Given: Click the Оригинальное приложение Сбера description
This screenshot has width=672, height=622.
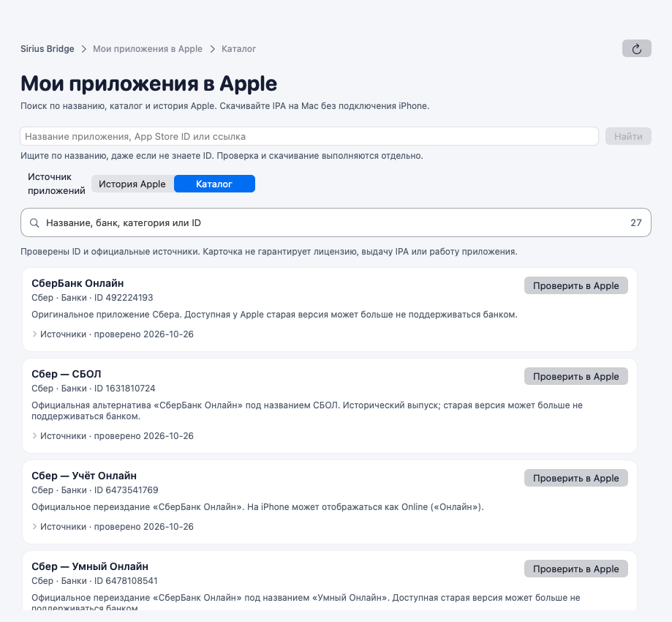Looking at the screenshot, I should pyautogui.click(x=274, y=315).
